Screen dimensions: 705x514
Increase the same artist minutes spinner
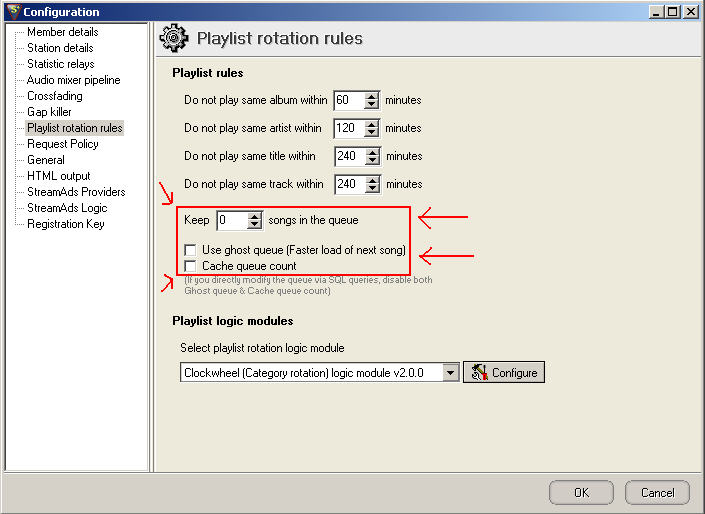pyautogui.click(x=372, y=124)
